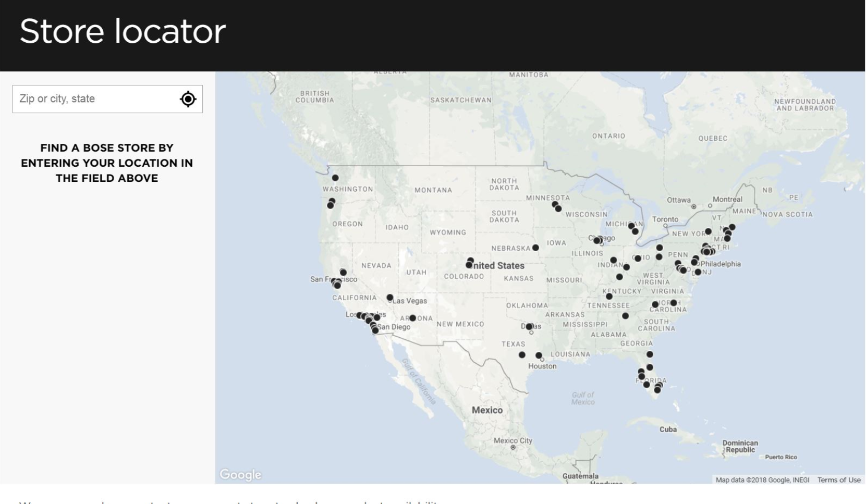Screen dimensions: 866x504
Task: Click the use-my-location crosshair icon
Action: [x=188, y=99]
